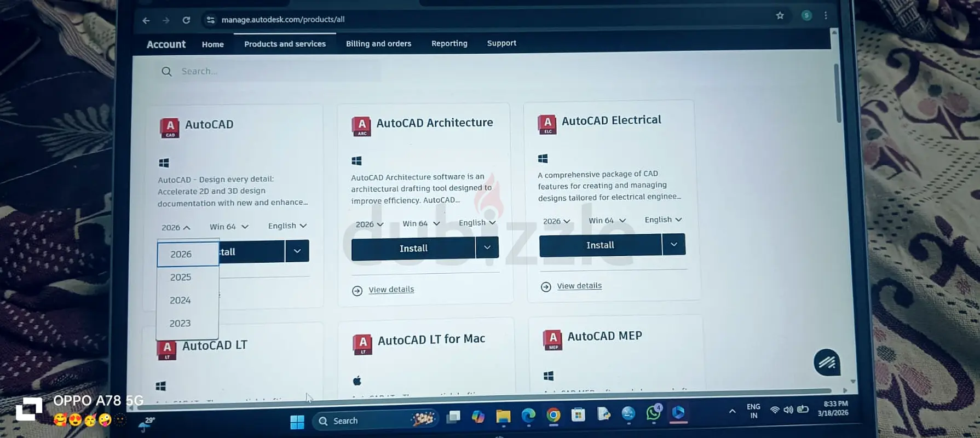
Task: Switch to the Reporting tab
Action: coord(449,43)
